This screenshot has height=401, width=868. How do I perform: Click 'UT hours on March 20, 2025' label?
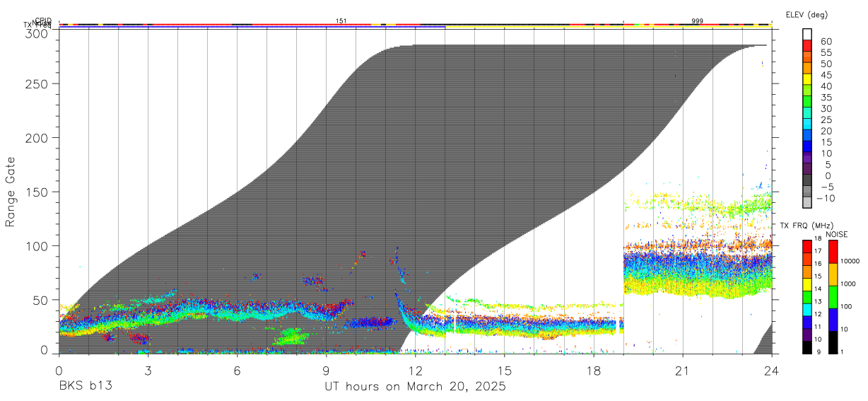tap(415, 387)
